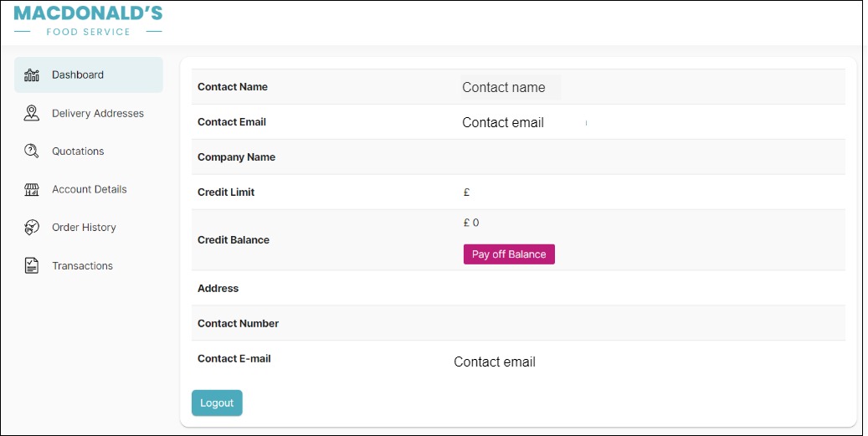Click the Credit Limit pound value

(x=467, y=192)
